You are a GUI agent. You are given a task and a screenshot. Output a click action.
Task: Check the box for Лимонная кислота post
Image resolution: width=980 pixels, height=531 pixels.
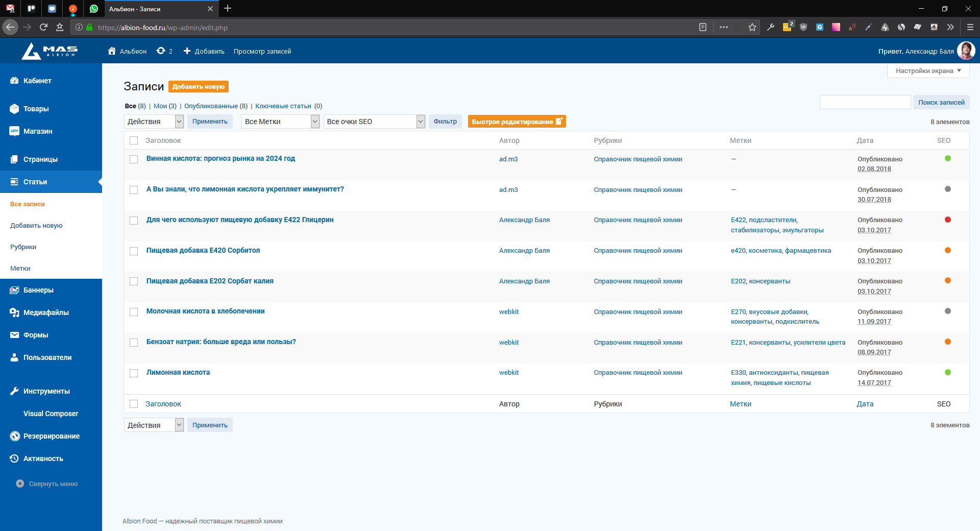(134, 373)
